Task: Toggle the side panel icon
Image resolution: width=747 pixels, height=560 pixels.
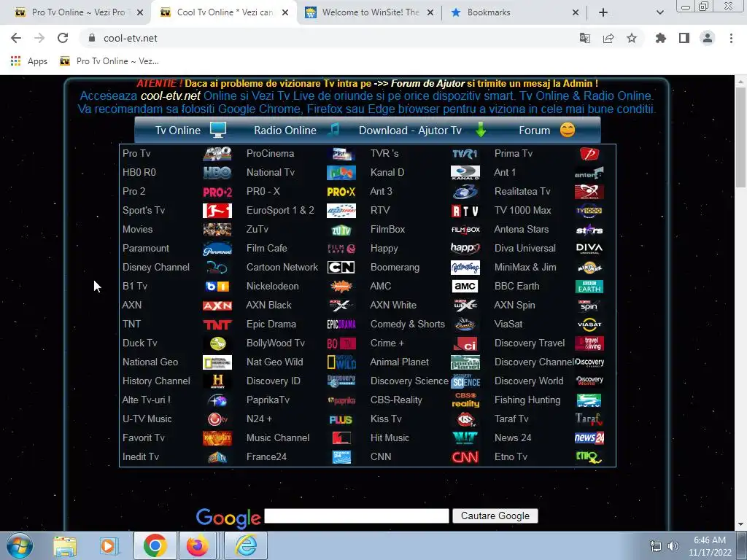Action: tap(684, 38)
